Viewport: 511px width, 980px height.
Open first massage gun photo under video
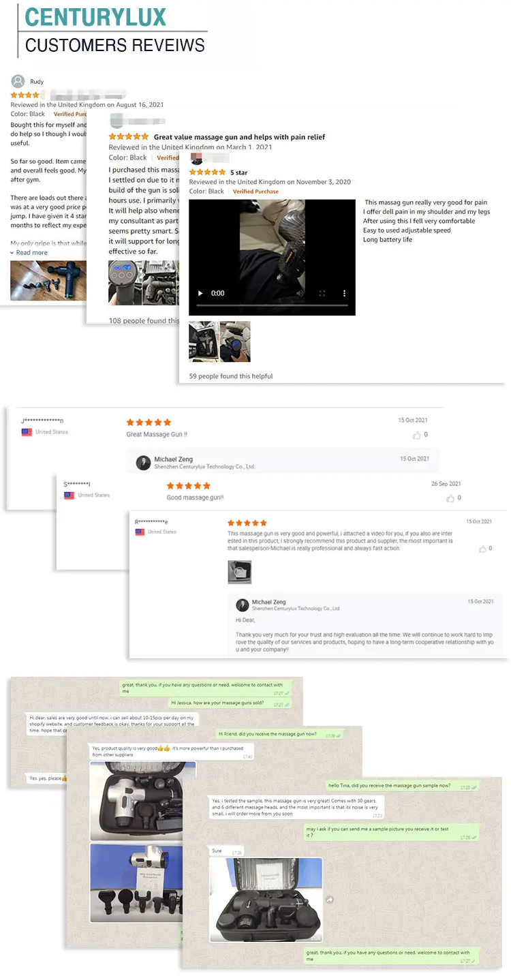pyautogui.click(x=204, y=341)
